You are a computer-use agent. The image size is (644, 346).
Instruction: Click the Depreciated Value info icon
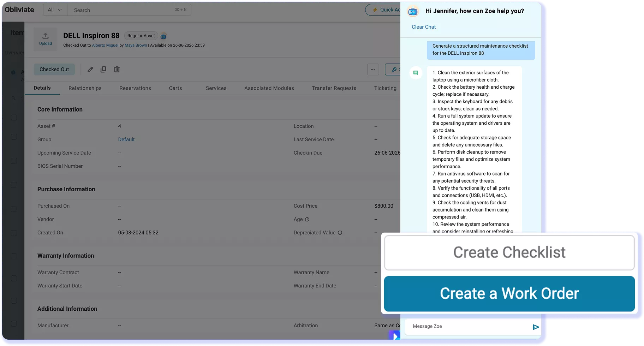click(340, 233)
